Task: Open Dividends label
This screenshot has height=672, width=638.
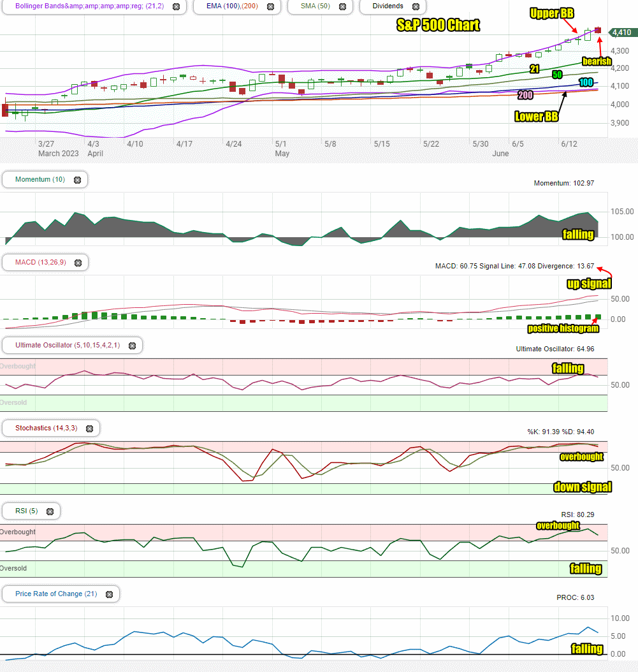Action: coord(388,6)
